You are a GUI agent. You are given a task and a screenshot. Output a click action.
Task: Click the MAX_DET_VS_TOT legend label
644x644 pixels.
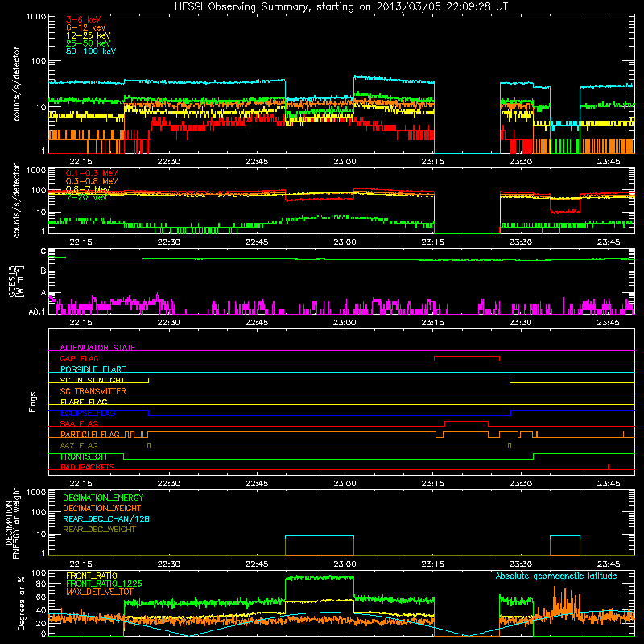point(100,592)
